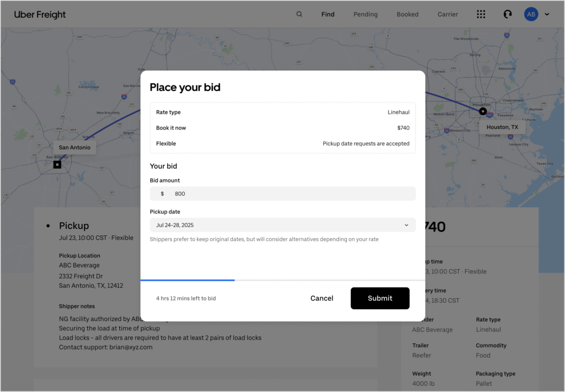Click the "4000 lb" weight value
565x392 pixels.
[423, 384]
